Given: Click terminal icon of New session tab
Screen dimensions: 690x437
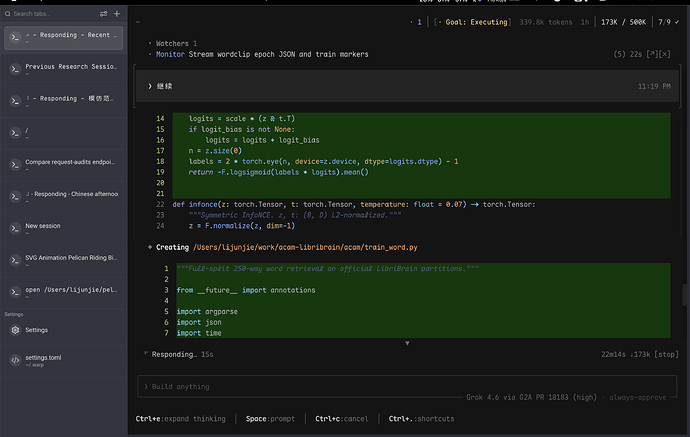Looking at the screenshot, I should [x=15, y=228].
